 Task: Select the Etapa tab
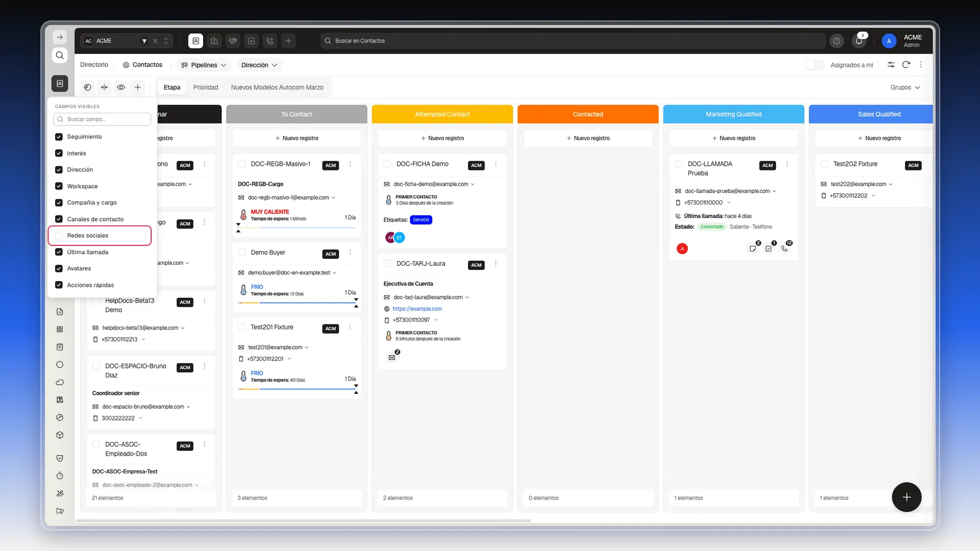tap(172, 87)
